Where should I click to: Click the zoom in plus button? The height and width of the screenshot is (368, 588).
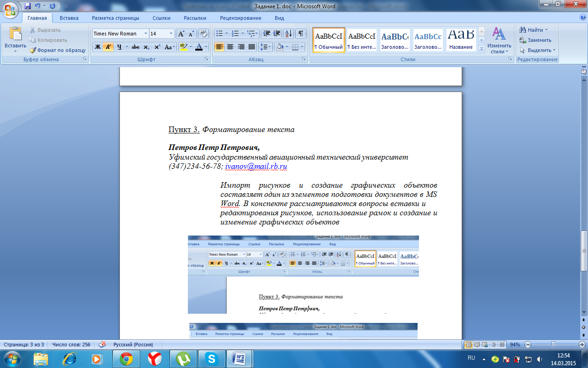[x=582, y=345]
